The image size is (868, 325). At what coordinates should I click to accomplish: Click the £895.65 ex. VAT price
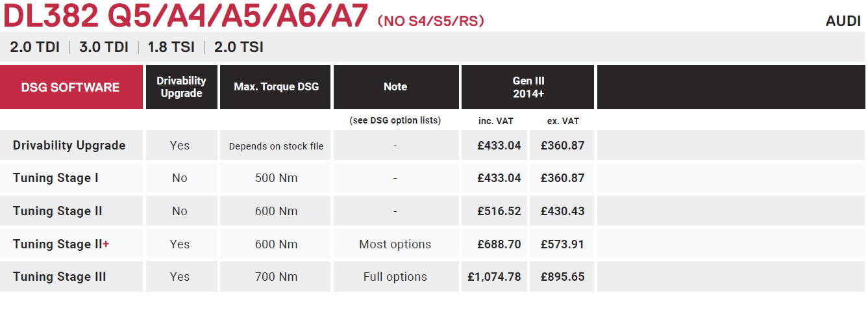pos(562,276)
